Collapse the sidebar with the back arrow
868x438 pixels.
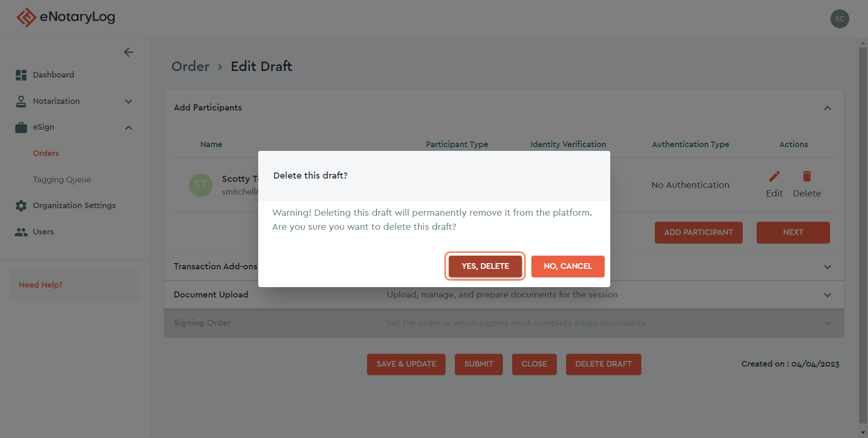click(x=129, y=52)
